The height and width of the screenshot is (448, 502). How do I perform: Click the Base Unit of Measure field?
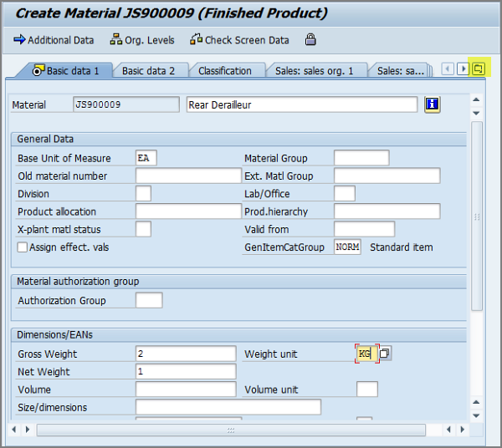point(146,158)
